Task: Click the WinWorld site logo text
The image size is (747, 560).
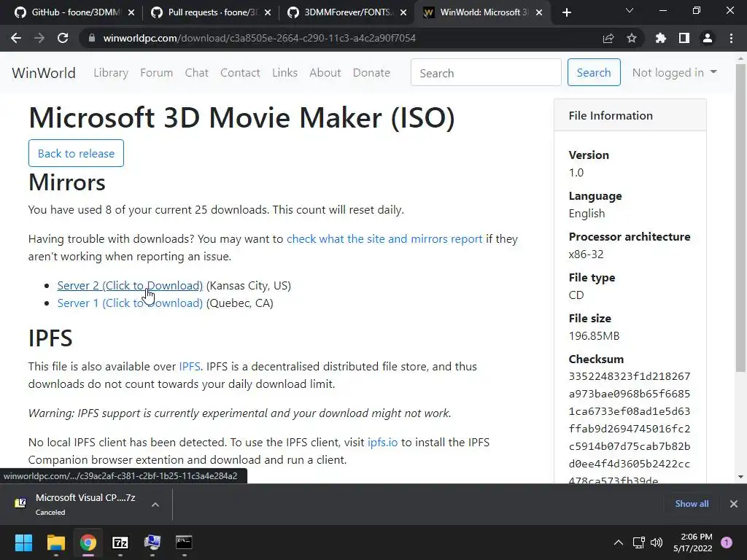Action: point(44,73)
